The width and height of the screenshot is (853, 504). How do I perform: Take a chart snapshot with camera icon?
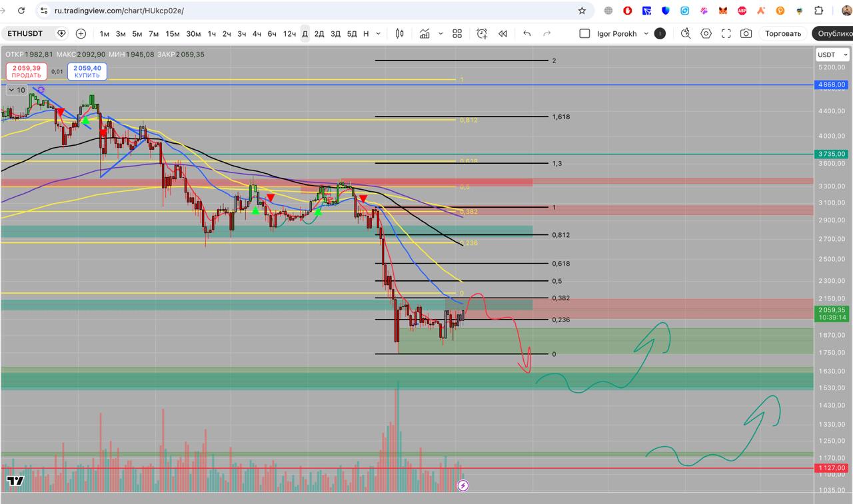click(746, 34)
